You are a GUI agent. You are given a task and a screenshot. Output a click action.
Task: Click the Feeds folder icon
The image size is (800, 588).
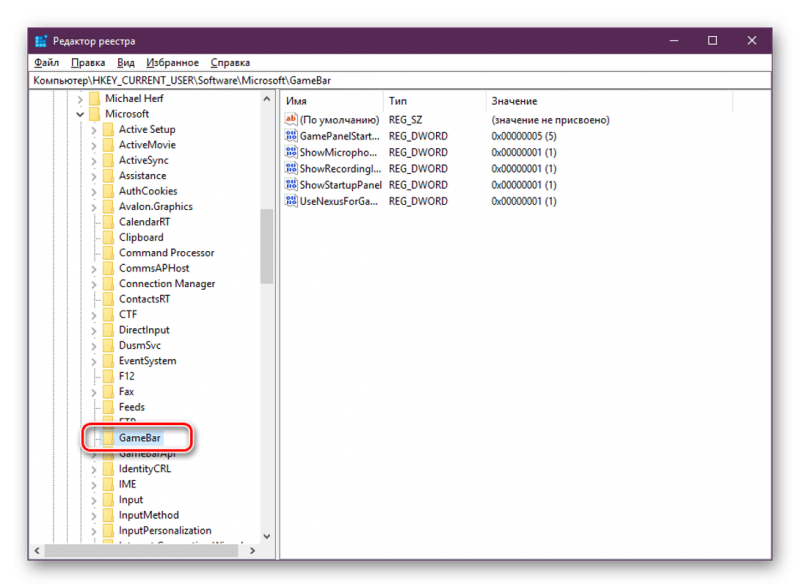108,407
